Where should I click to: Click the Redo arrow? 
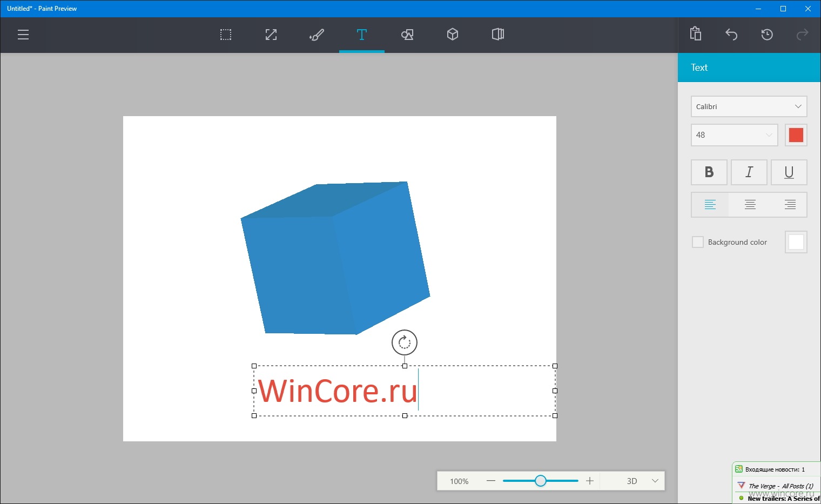tap(803, 35)
